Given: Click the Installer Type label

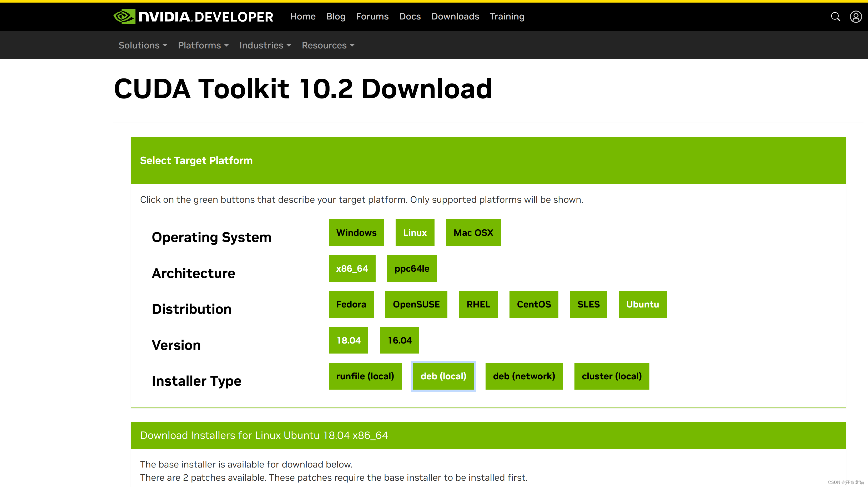Looking at the screenshot, I should tap(196, 381).
